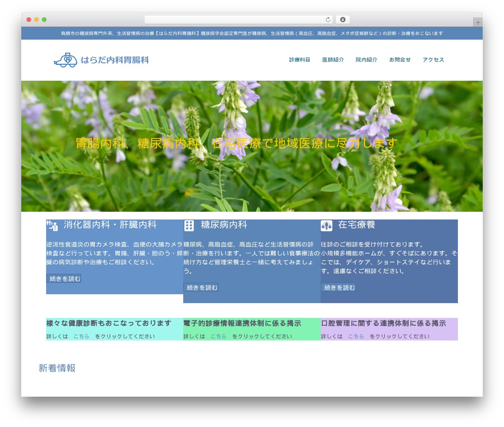Click the yellow hero banner headline text
504x427 pixels.
tap(236, 143)
